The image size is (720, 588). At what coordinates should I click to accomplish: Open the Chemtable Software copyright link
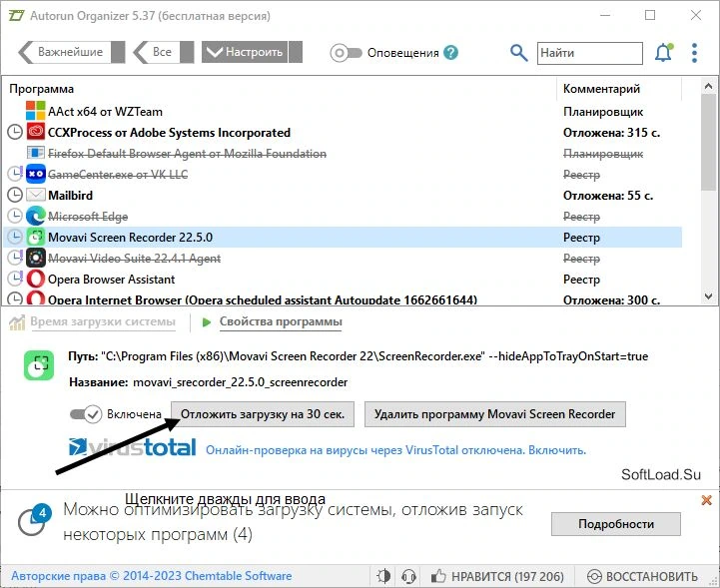coord(152,576)
